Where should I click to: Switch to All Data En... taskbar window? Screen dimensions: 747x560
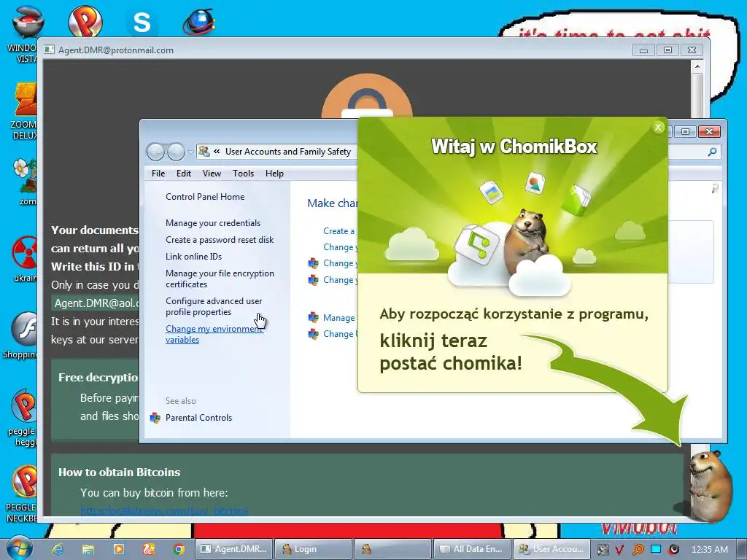[x=472, y=549]
